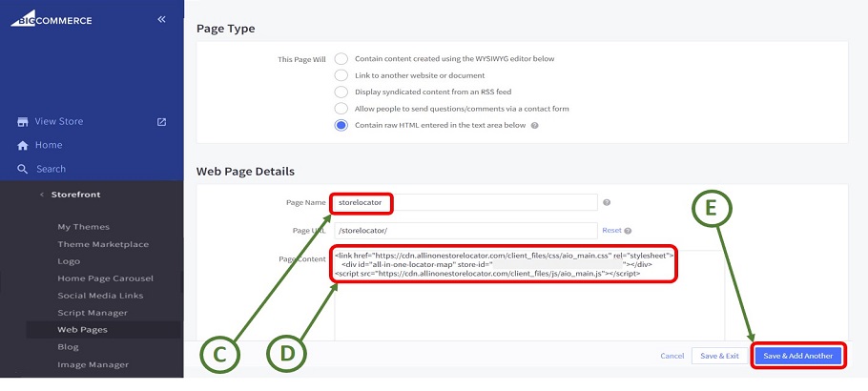This screenshot has height=391, width=868.
Task: Click into the Page URL field
Action: (x=465, y=231)
